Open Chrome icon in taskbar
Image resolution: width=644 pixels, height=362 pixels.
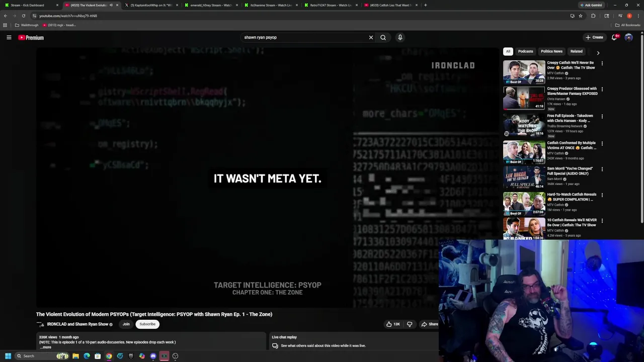[x=109, y=356]
